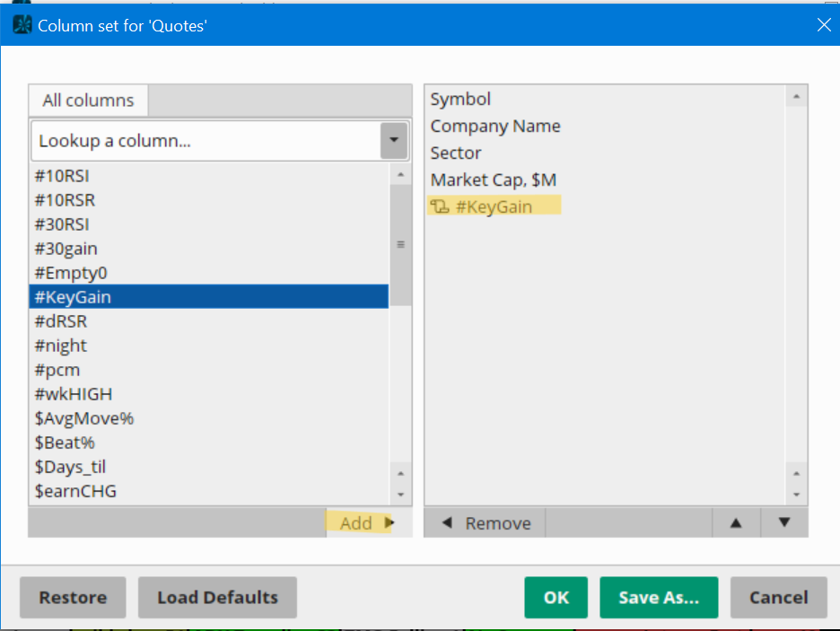The height and width of the screenshot is (631, 840).
Task: Click bottom down arrow of left list scrollbar
Action: coord(401,495)
